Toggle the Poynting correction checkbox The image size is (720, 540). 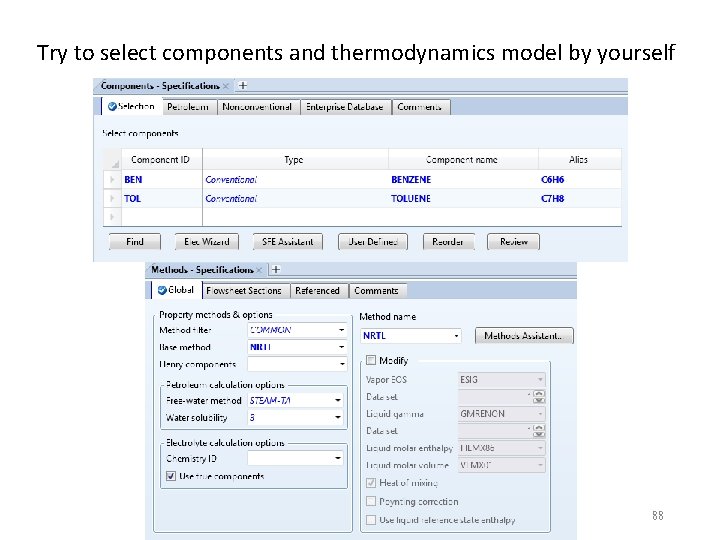(371, 501)
